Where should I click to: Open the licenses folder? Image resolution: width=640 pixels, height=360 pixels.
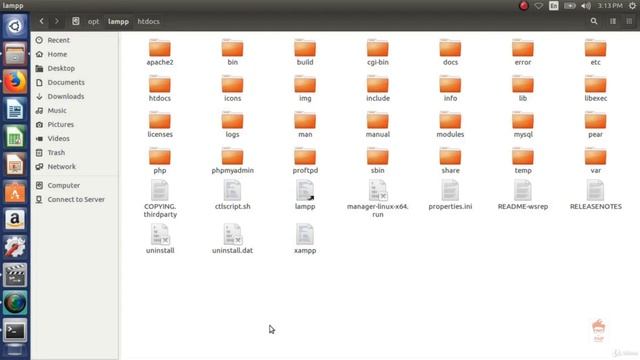160,124
